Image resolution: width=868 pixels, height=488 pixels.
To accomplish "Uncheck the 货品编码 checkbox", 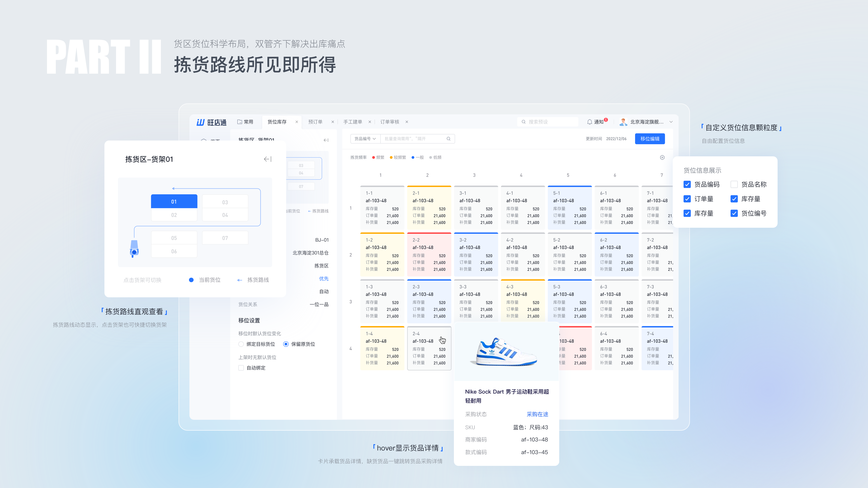I will tap(687, 184).
